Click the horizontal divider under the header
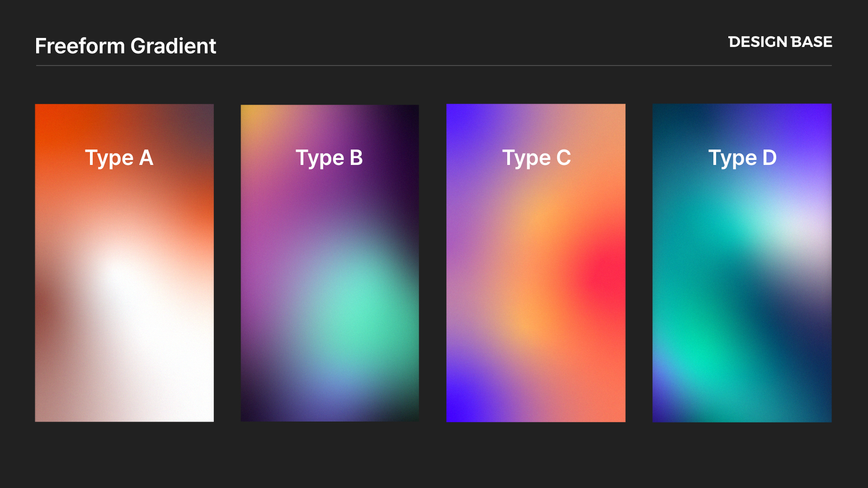This screenshot has width=868, height=488. (x=434, y=66)
